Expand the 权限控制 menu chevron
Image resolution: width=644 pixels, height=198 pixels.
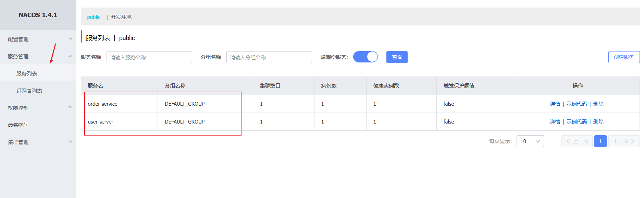tap(71, 107)
